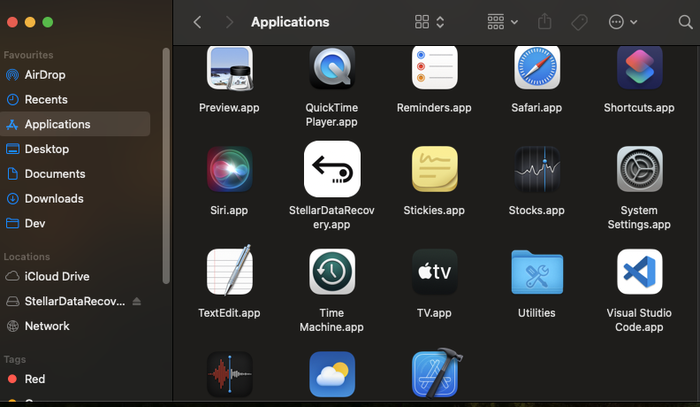Select the Xcode hammer icon
The height and width of the screenshot is (407, 700).
pyautogui.click(x=437, y=373)
